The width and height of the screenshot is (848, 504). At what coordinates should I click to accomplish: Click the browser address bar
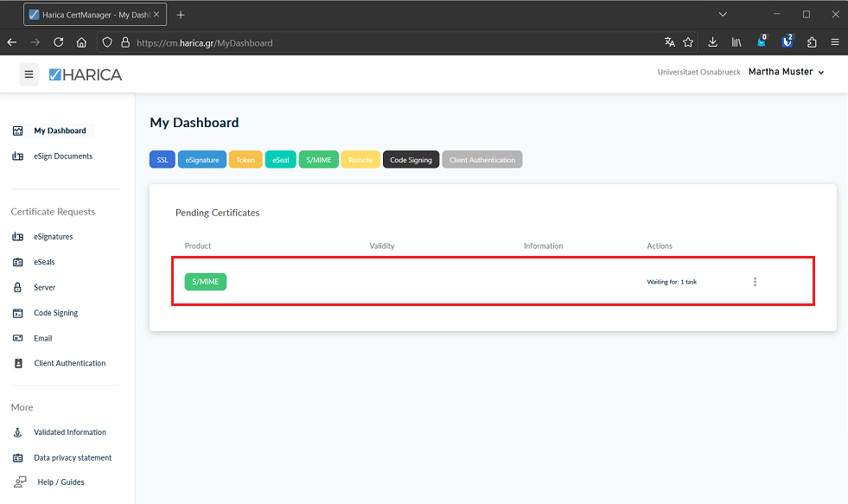[389, 42]
